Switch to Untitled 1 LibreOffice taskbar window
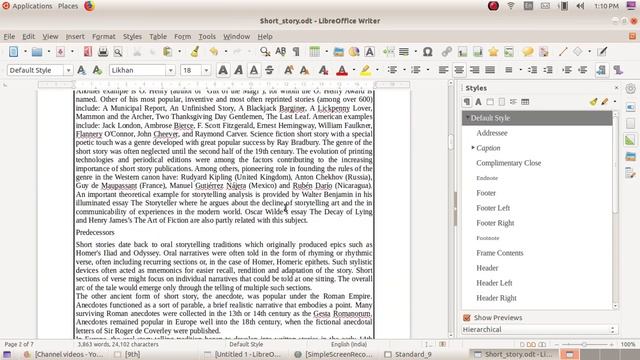 tap(242, 354)
